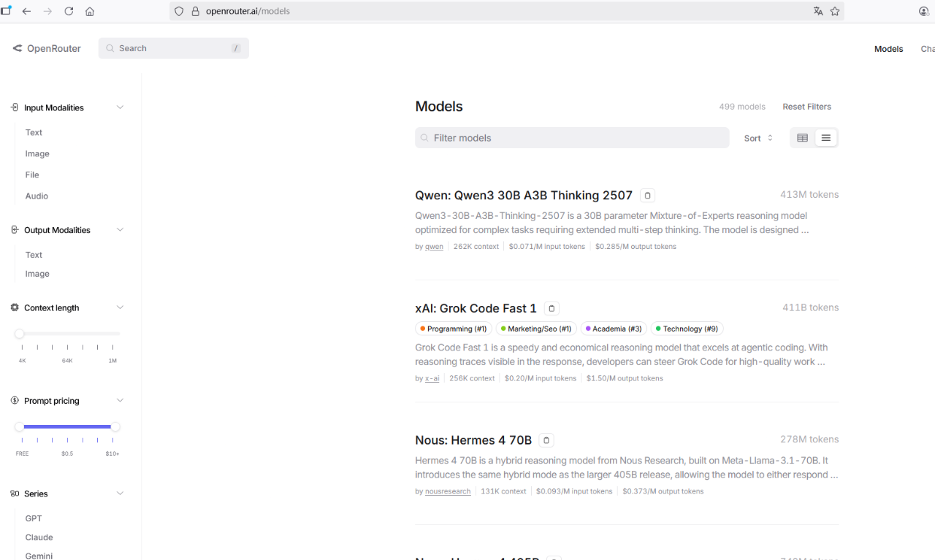Click the Marketing/Seo (#1) category tag
This screenshot has height=560, width=935.
point(536,329)
